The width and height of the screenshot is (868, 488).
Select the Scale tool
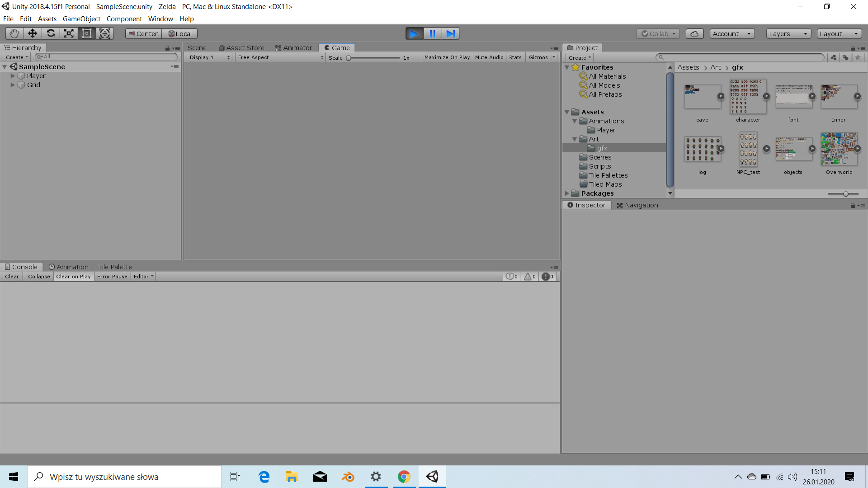point(68,33)
